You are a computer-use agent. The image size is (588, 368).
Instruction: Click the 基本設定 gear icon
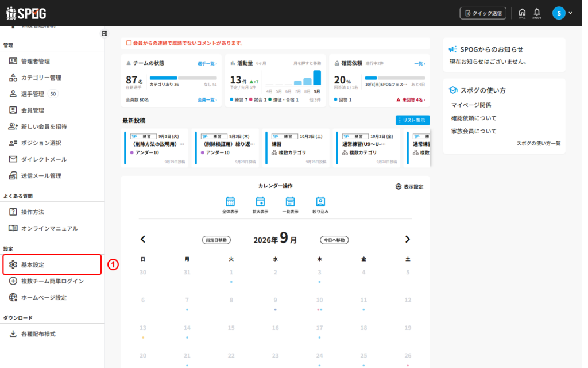[x=13, y=264]
